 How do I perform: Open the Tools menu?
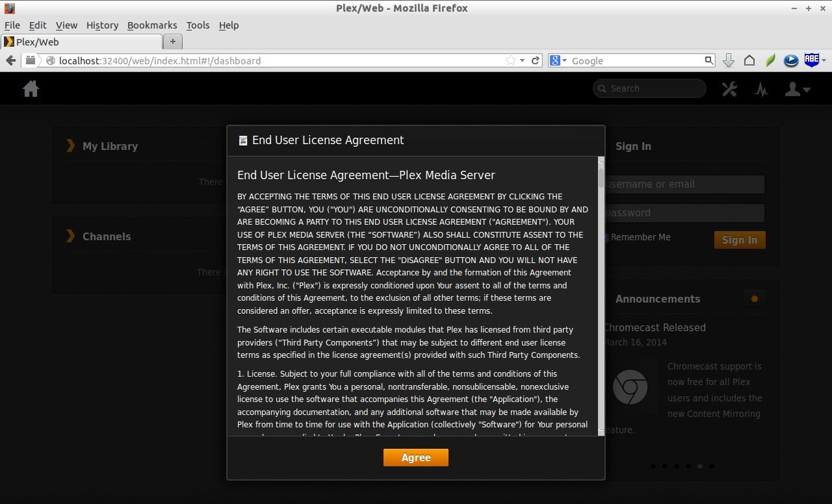pos(198,25)
